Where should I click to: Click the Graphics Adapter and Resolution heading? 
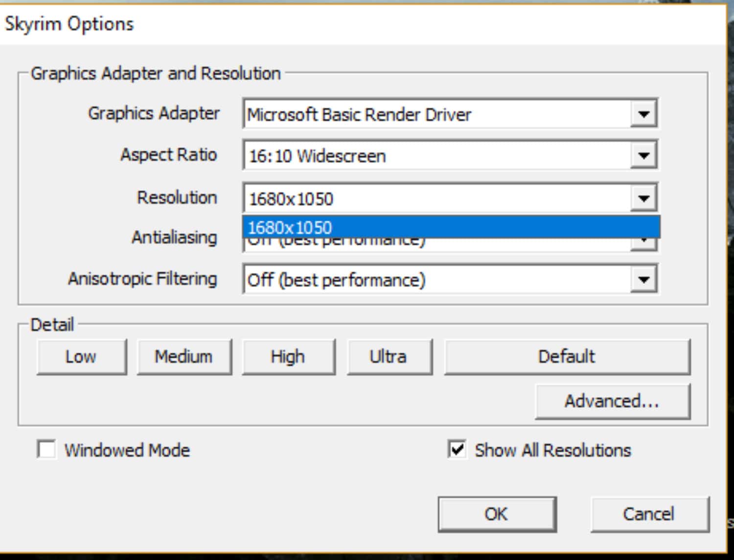(x=156, y=73)
